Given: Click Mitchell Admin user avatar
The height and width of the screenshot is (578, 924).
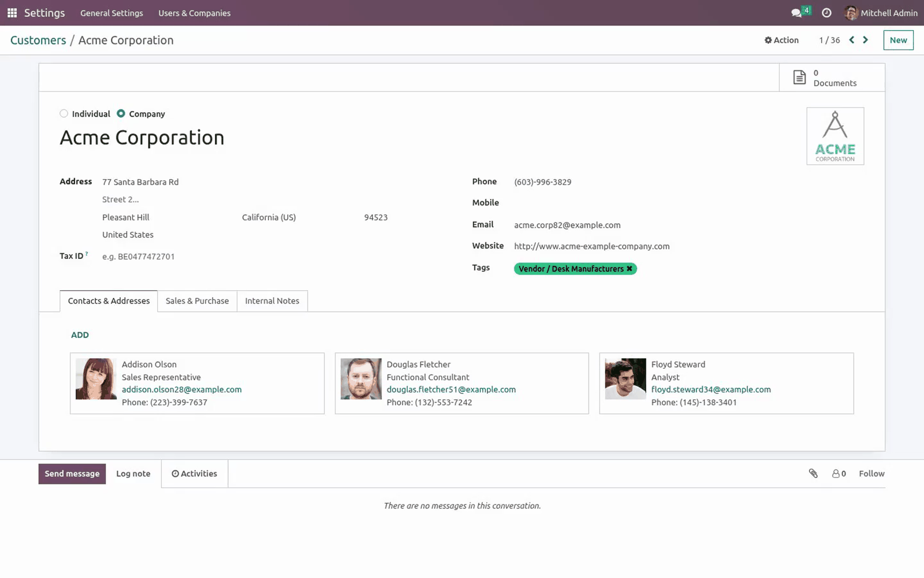Looking at the screenshot, I should [851, 13].
